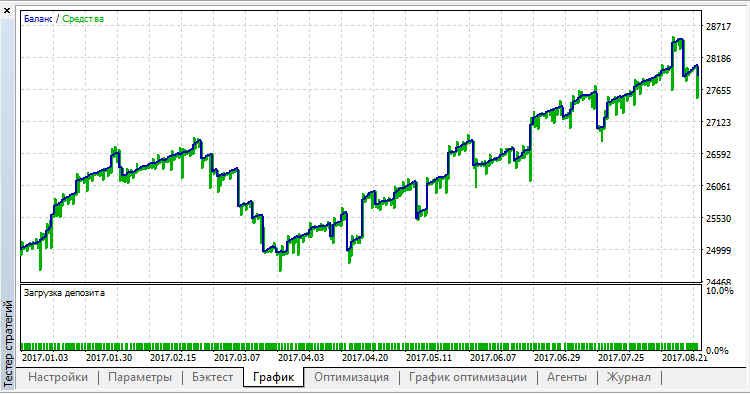
Task: Click the 2017.01.03 date label
Action: (45, 357)
